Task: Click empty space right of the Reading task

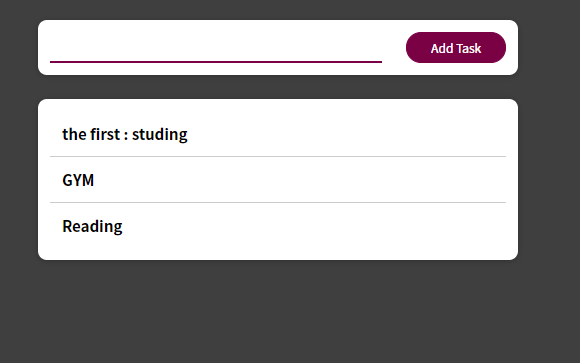Action: [x=314, y=226]
